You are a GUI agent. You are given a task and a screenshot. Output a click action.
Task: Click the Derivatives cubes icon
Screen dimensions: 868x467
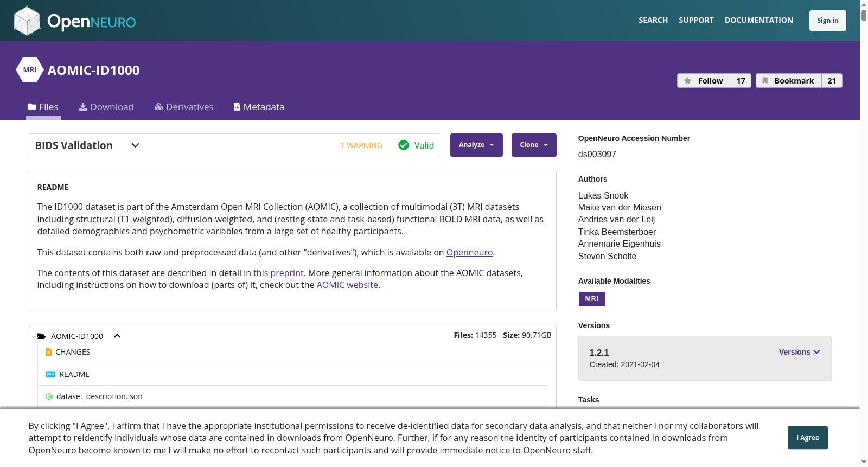pos(158,107)
